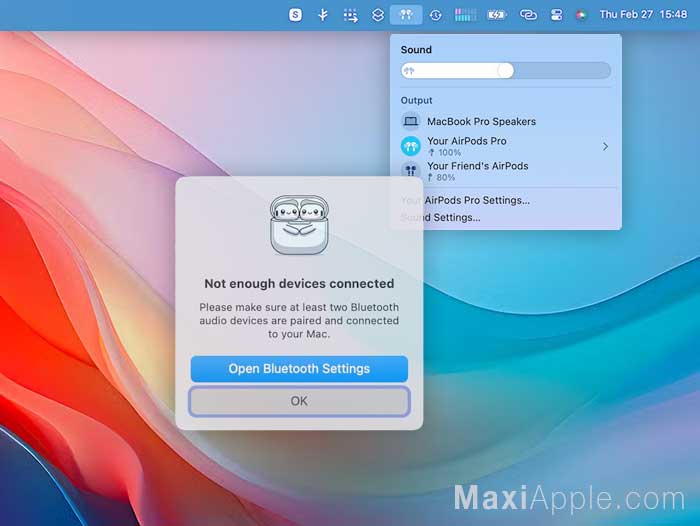Dismiss the dialog with OK button

tap(299, 401)
